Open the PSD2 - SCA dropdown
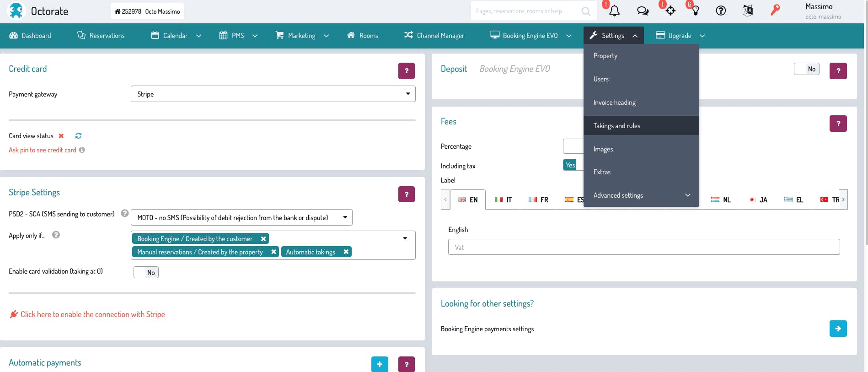This screenshot has width=868, height=372. coord(241,217)
